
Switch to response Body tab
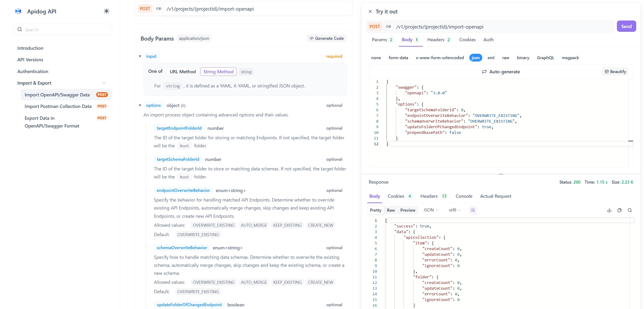[x=375, y=196]
